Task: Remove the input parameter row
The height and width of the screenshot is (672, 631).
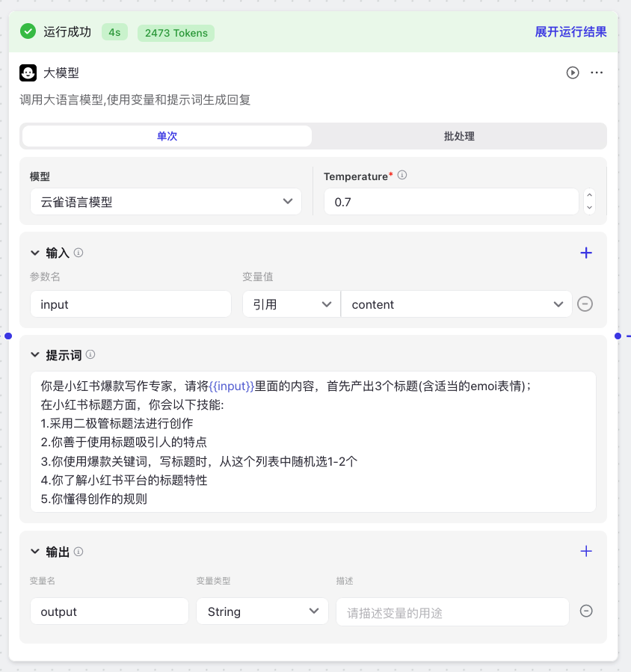Action: pyautogui.click(x=585, y=304)
